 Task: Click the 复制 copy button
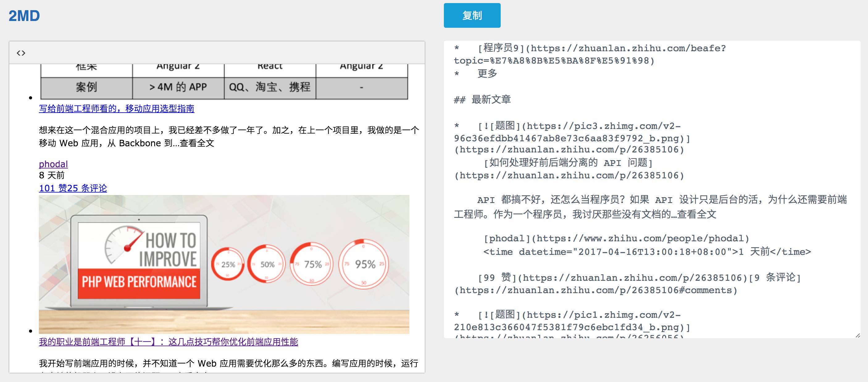pyautogui.click(x=472, y=15)
